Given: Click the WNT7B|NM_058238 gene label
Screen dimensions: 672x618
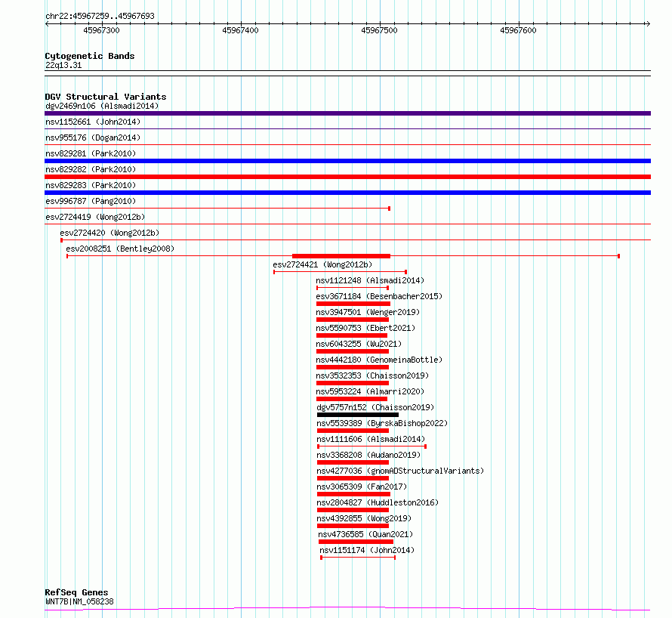Looking at the screenshot, I should coord(80,601).
